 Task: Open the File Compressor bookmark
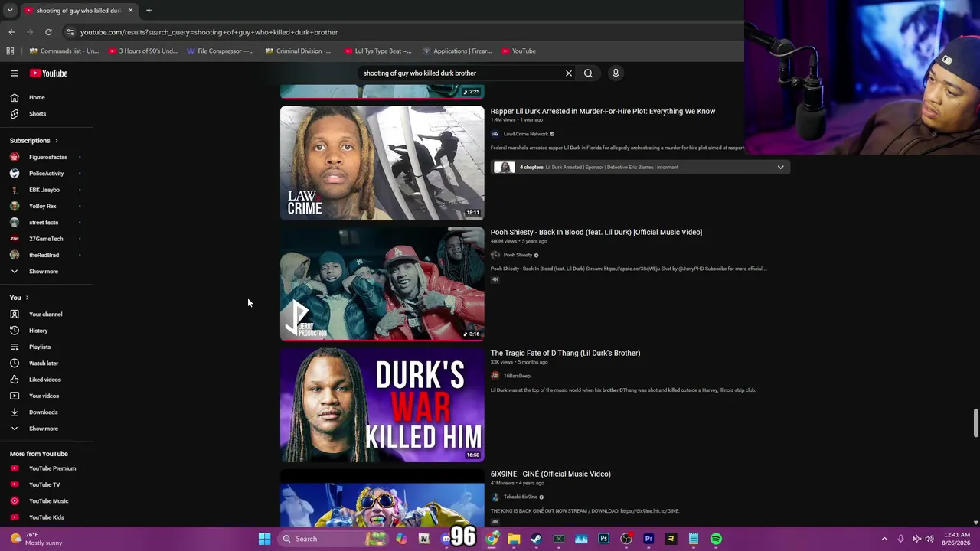220,51
